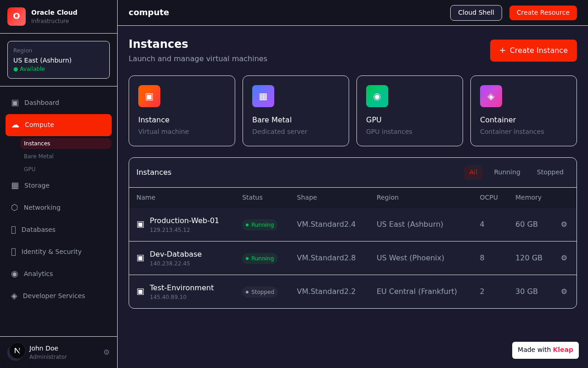Click the Storage sidebar icon

pyautogui.click(x=15, y=185)
